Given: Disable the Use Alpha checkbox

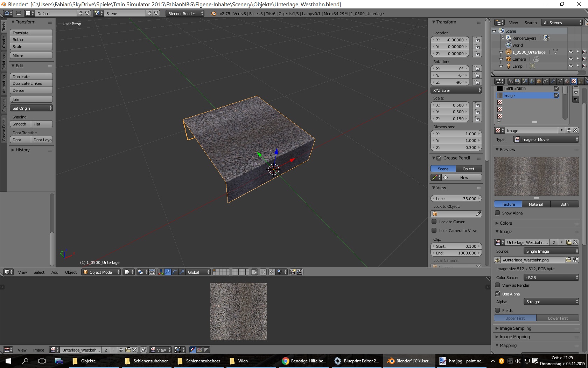Looking at the screenshot, I should point(497,294).
